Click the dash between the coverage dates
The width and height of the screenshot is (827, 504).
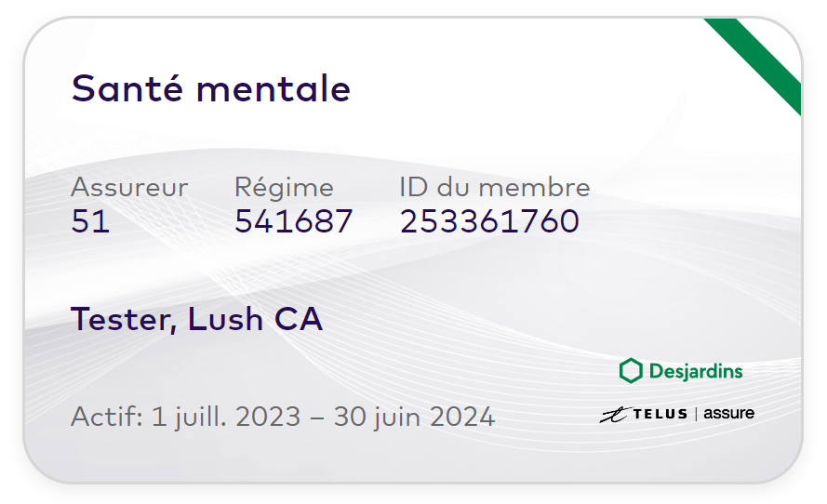317,418
